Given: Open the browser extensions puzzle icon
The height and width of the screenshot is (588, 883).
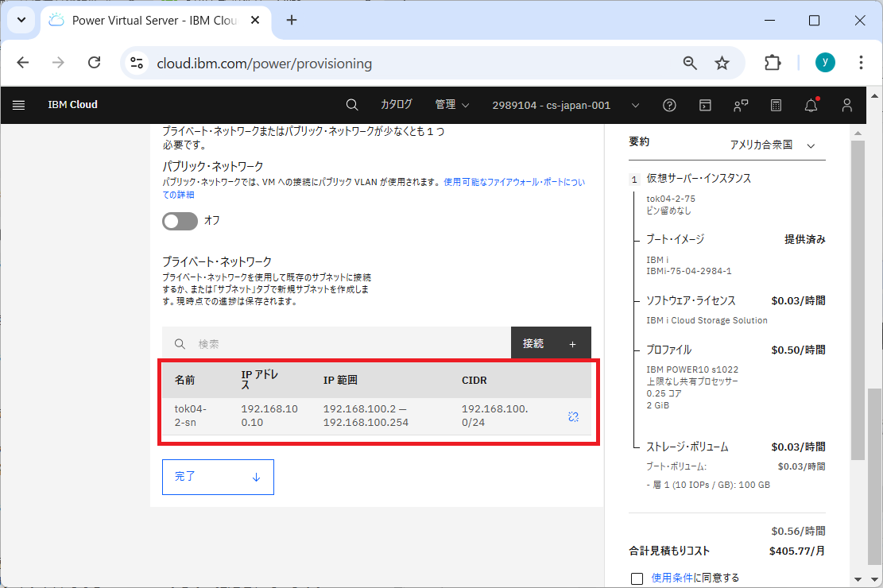Looking at the screenshot, I should pos(773,63).
